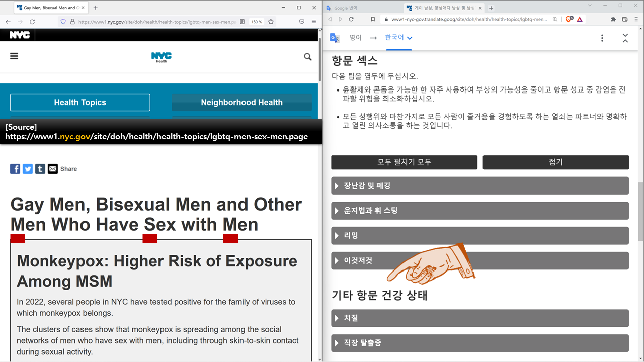Viewport: 644px width, 362px height.
Task: Click the 접기 button
Action: click(556, 162)
